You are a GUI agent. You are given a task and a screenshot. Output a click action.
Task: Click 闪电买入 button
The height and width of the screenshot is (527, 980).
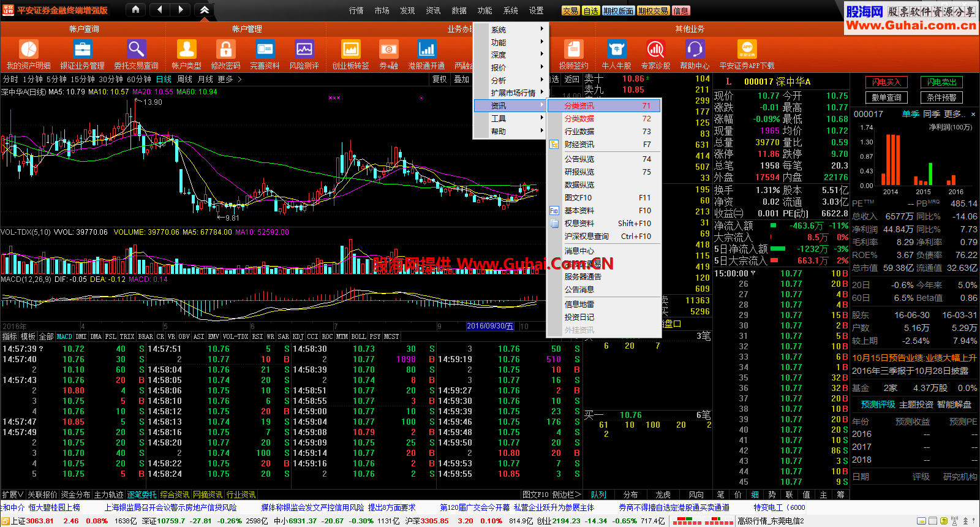point(886,82)
